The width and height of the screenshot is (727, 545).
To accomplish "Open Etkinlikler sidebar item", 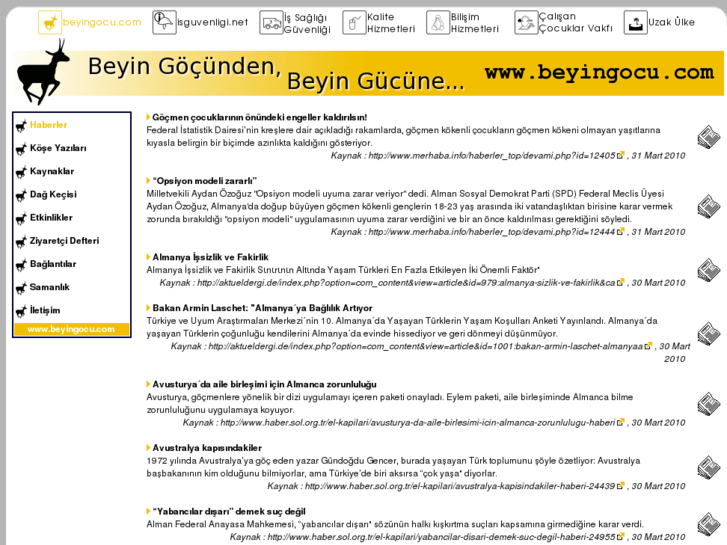I will pyautogui.click(x=51, y=218).
